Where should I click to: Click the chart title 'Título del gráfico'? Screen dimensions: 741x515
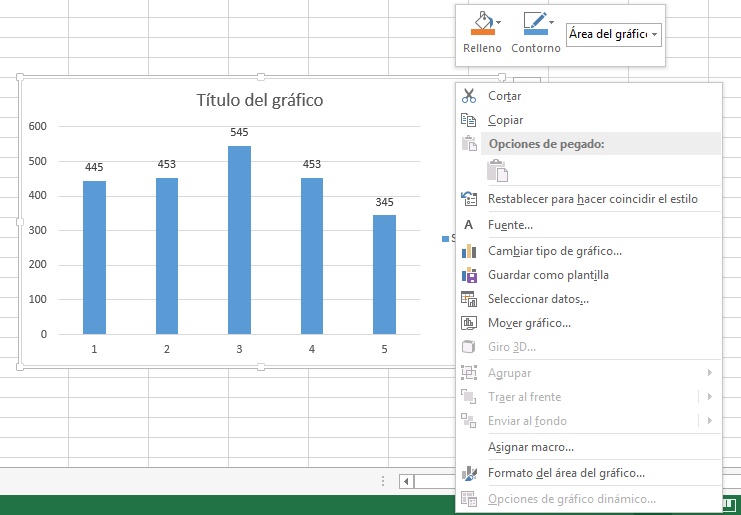[260, 101]
